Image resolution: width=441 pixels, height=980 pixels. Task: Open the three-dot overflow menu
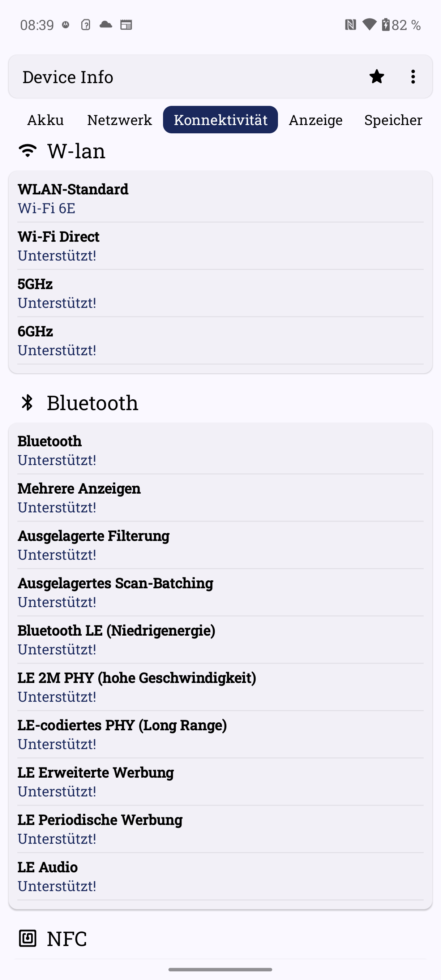[x=413, y=77]
